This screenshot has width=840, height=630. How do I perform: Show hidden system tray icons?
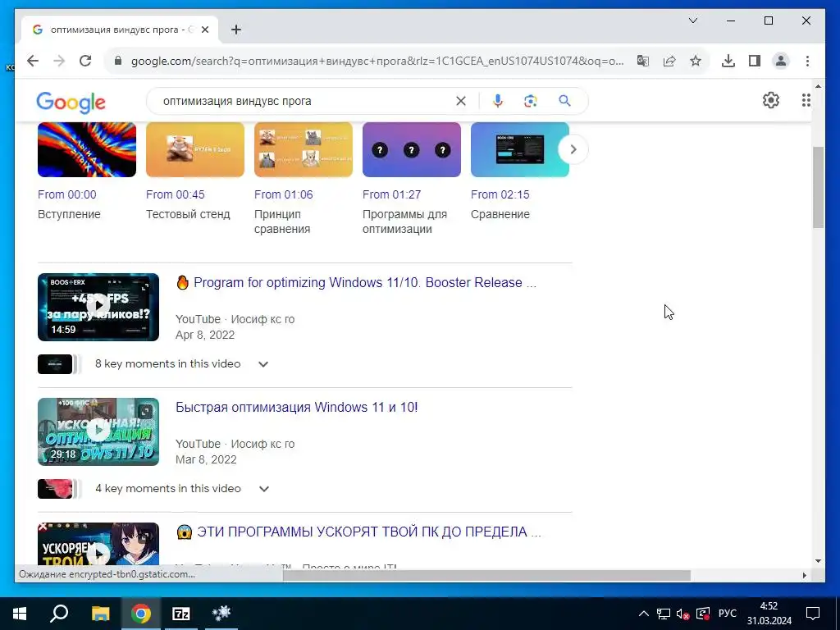(644, 614)
